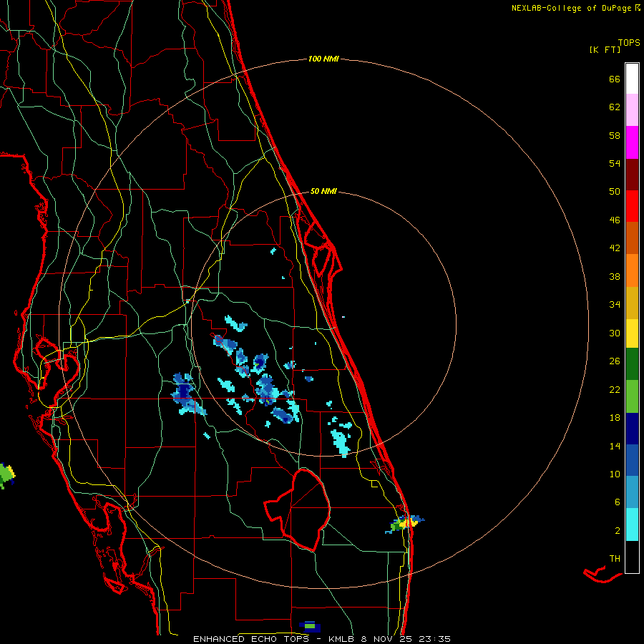Click the dark green 26 kft swatch
This screenshot has height=644, width=644.
632,364
